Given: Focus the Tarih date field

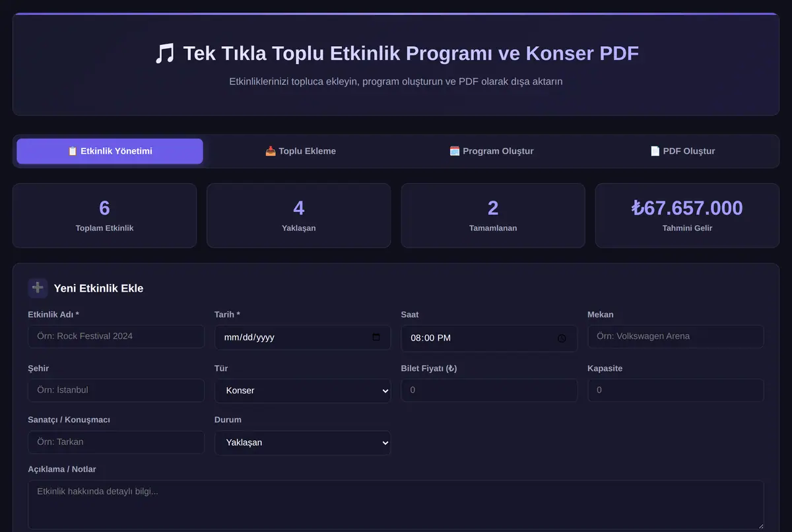Looking at the screenshot, I should tap(302, 337).
